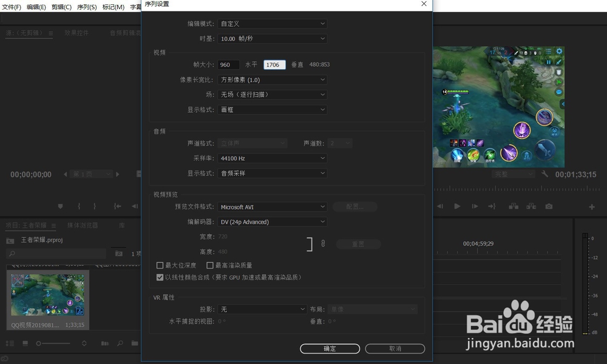Open the 时基 frame rate dropdown
This screenshot has height=364, width=607.
tap(272, 39)
